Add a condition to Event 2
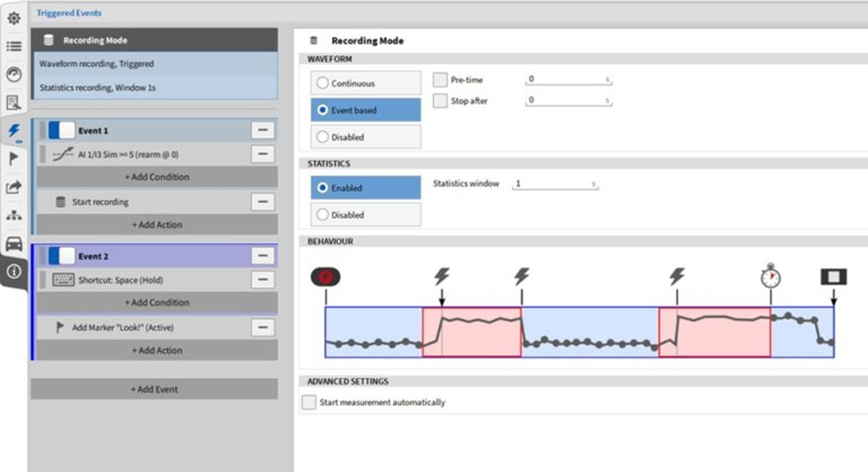This screenshot has height=472, width=868. pos(157,303)
